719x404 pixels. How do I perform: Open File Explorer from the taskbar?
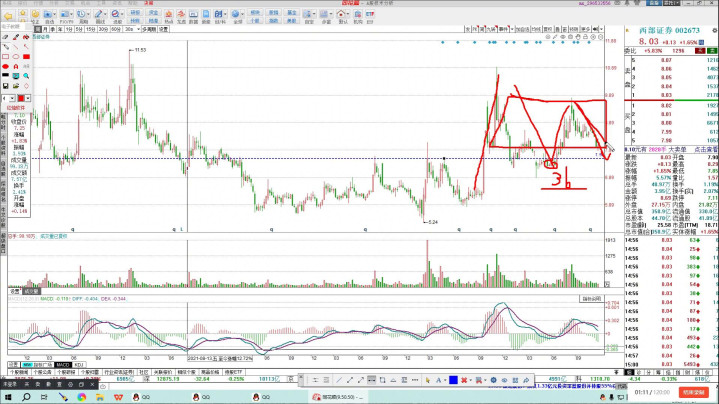pos(100,397)
